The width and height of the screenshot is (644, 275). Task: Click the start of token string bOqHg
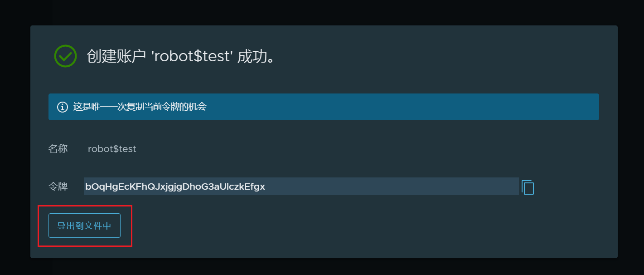[x=97, y=187]
